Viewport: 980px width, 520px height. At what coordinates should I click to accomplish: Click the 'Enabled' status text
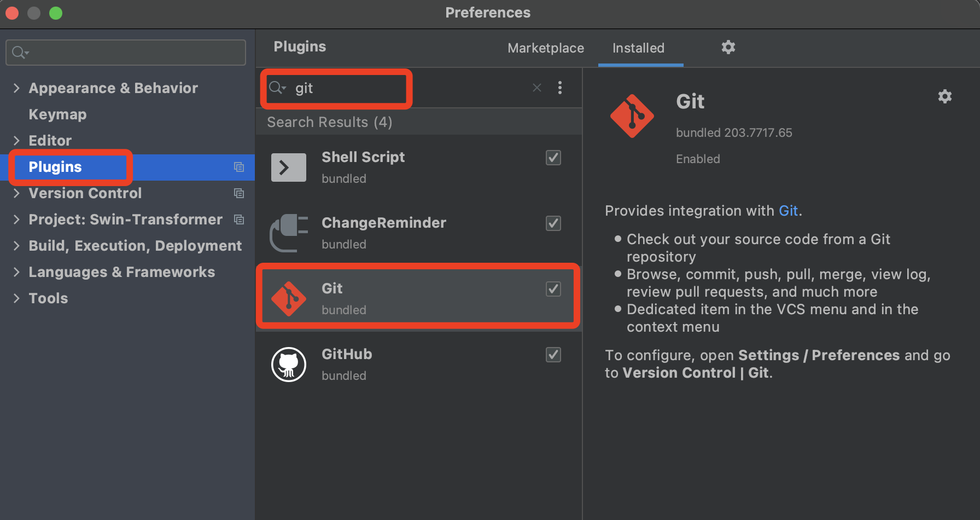(x=698, y=159)
